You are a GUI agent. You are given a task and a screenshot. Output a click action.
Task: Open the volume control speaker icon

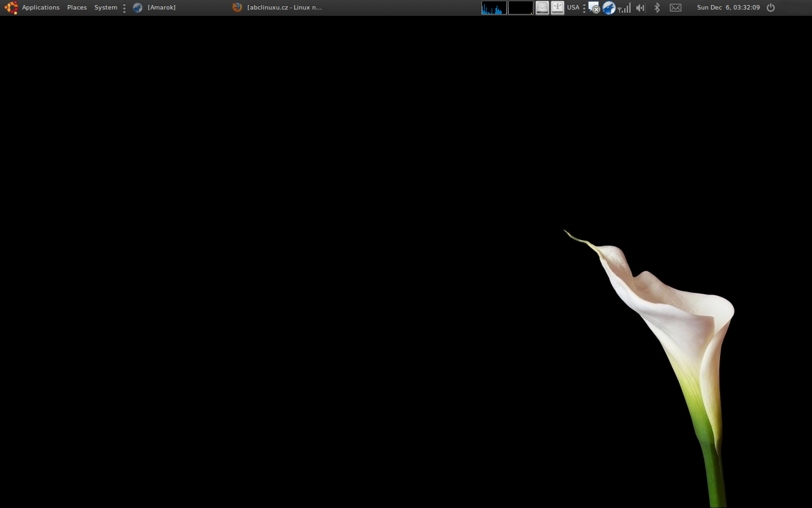point(641,8)
